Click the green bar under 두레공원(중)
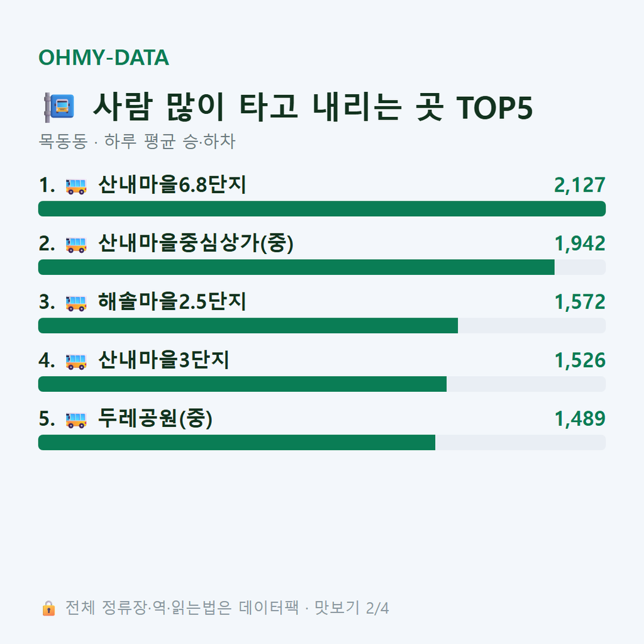 click(x=236, y=442)
